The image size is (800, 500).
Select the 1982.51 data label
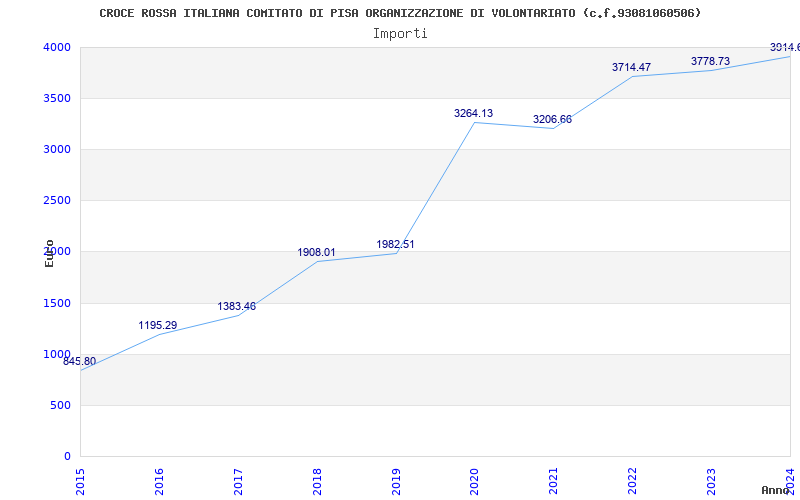(x=395, y=244)
